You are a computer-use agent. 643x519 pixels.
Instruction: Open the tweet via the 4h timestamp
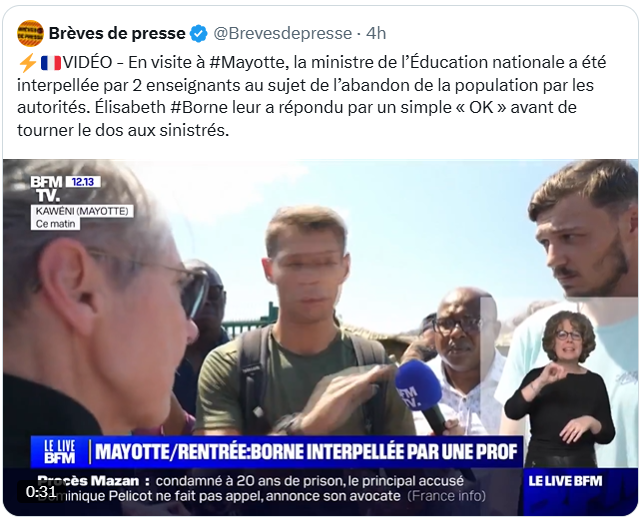[x=376, y=33]
